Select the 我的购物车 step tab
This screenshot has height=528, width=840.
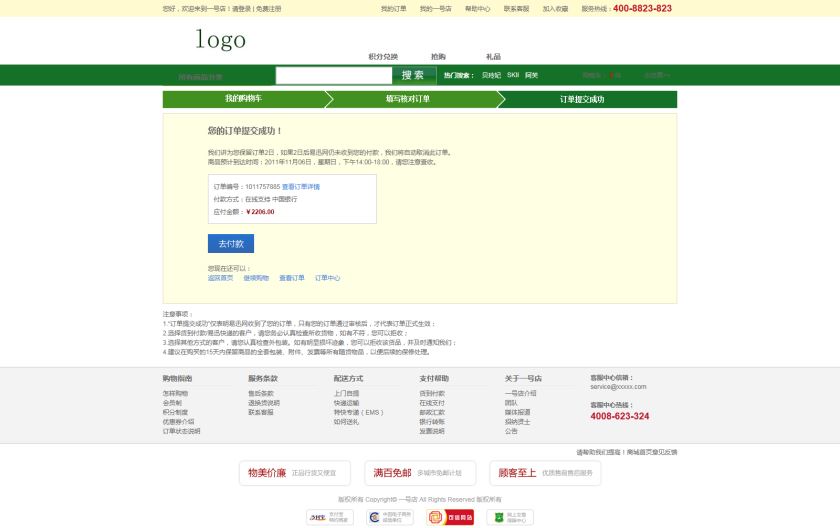pos(244,99)
